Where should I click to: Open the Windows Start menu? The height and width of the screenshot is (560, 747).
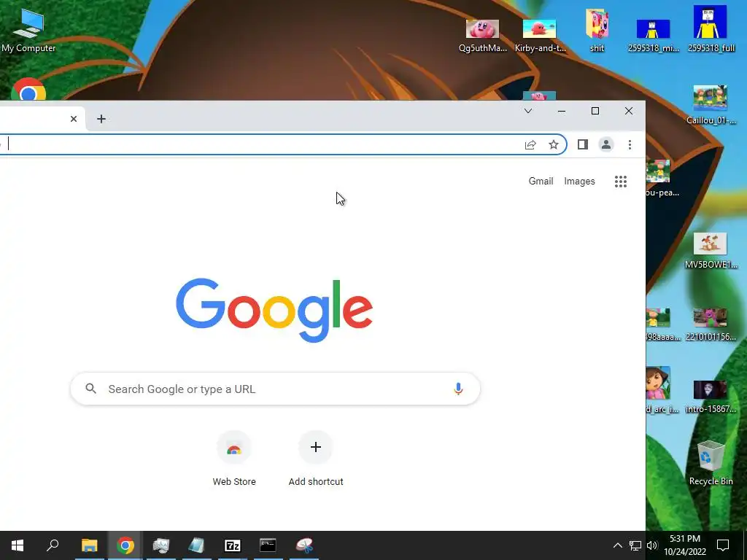click(18, 545)
